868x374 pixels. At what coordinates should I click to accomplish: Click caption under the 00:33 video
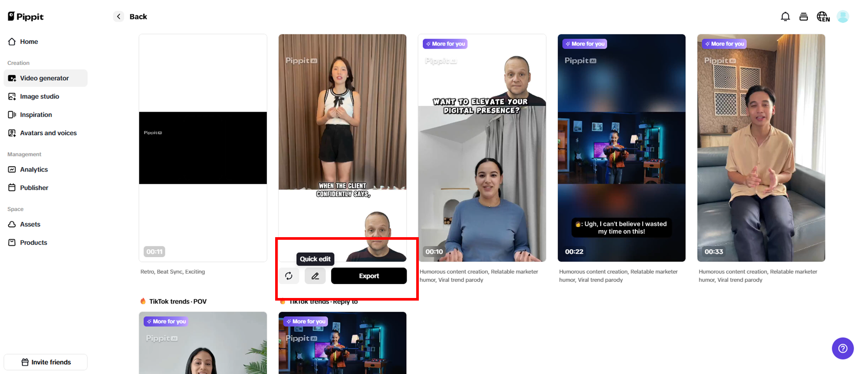click(758, 276)
